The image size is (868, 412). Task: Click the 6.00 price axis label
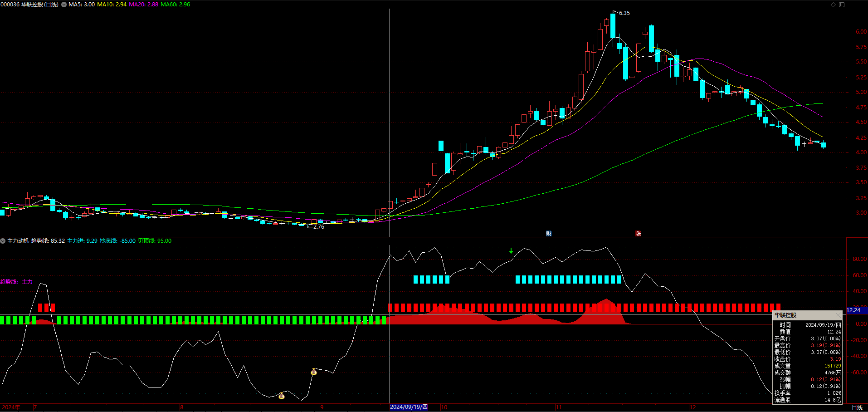[861, 32]
